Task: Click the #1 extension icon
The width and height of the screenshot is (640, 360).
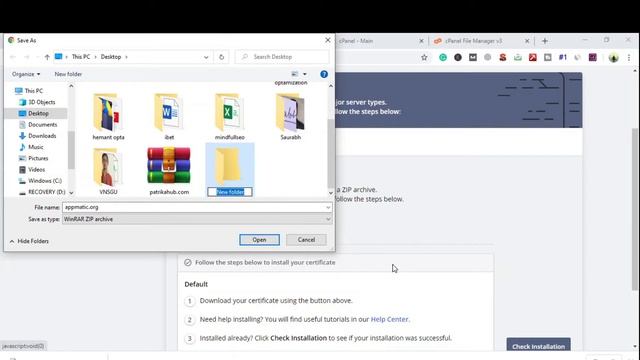Action: pos(563,58)
